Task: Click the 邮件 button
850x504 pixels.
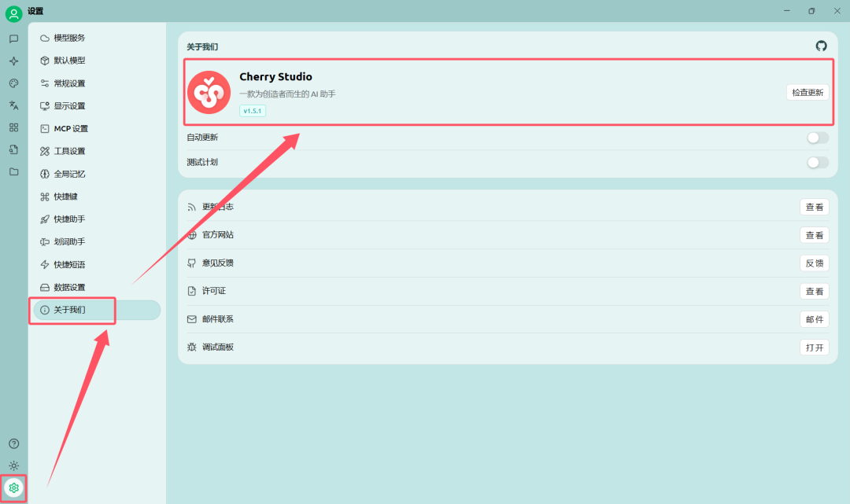Action: coord(815,320)
